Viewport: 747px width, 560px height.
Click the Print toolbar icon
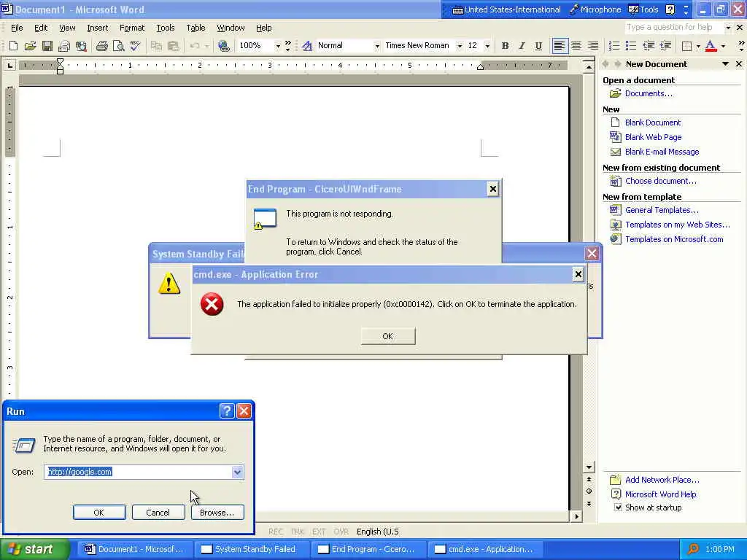[x=101, y=46]
